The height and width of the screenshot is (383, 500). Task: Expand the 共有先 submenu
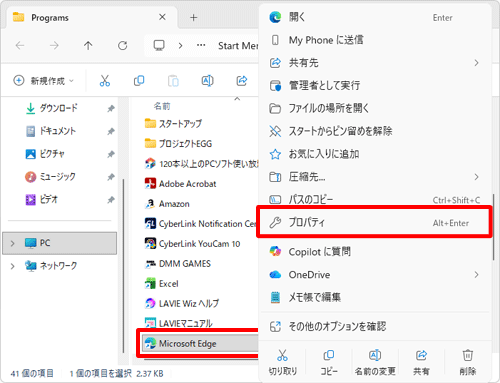(476, 63)
